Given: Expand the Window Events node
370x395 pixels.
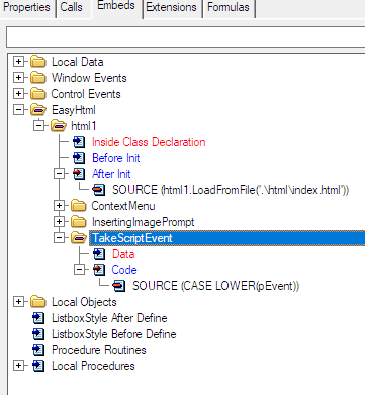Looking at the screenshot, I should (19, 78).
